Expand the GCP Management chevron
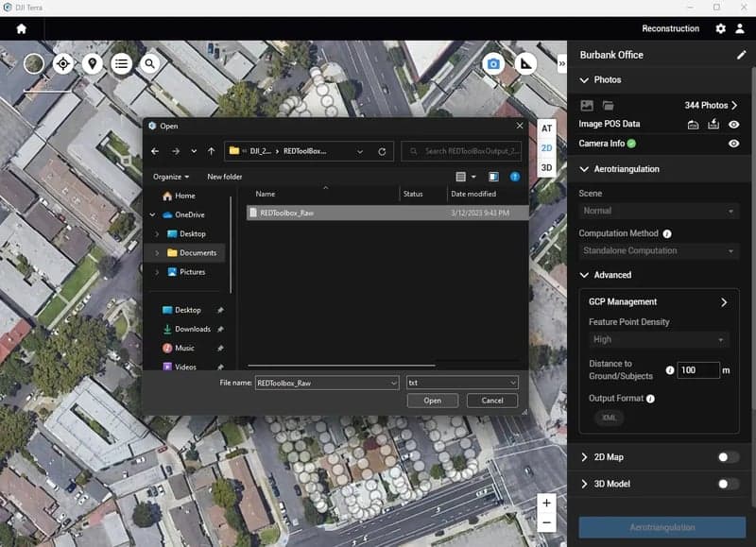Image resolution: width=756 pixels, height=547 pixels. 724,302
